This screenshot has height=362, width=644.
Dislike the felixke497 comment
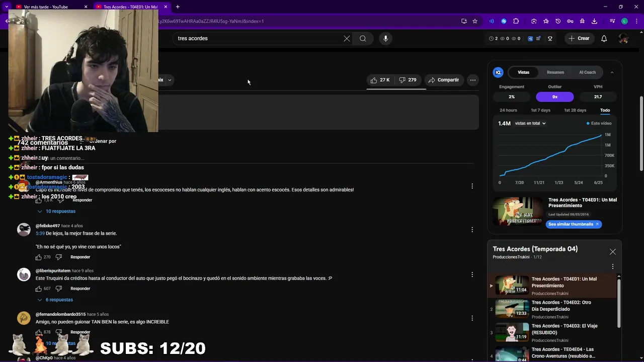(x=59, y=257)
